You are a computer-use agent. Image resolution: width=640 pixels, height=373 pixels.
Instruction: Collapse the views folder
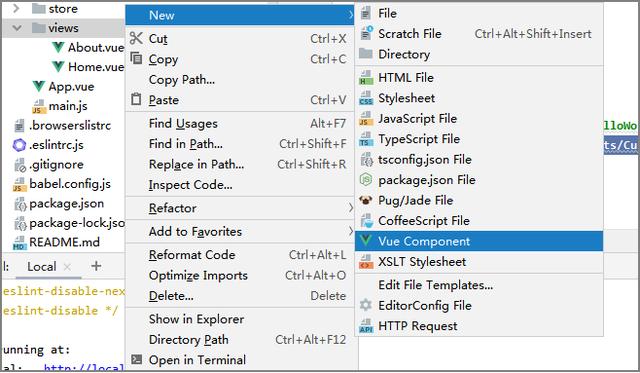click(17, 28)
